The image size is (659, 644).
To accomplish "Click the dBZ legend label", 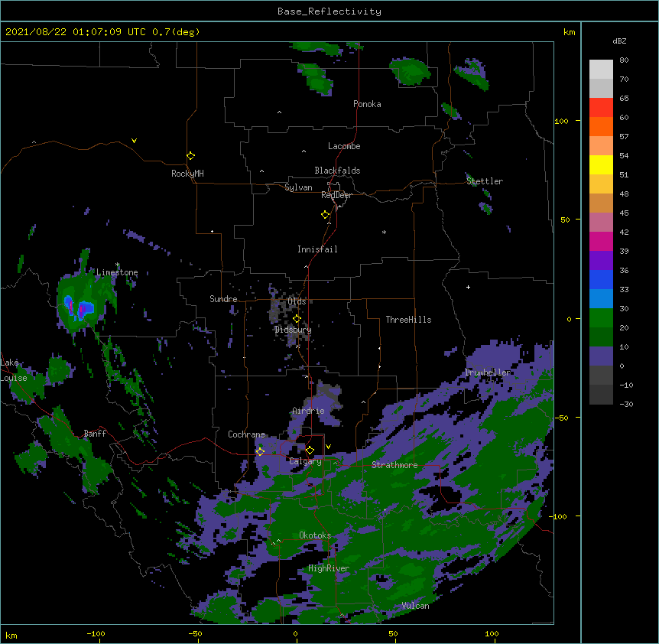I will pos(619,41).
